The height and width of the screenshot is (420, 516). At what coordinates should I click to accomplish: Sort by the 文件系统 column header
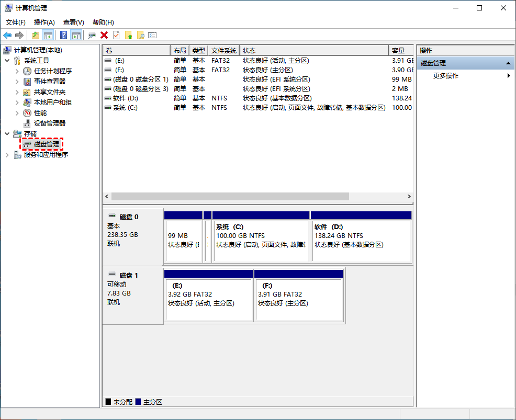(x=224, y=50)
